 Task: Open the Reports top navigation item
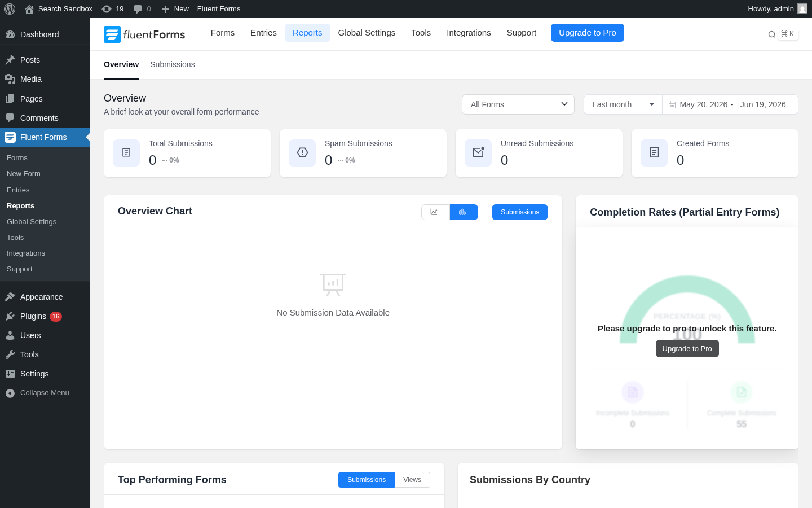click(x=307, y=33)
